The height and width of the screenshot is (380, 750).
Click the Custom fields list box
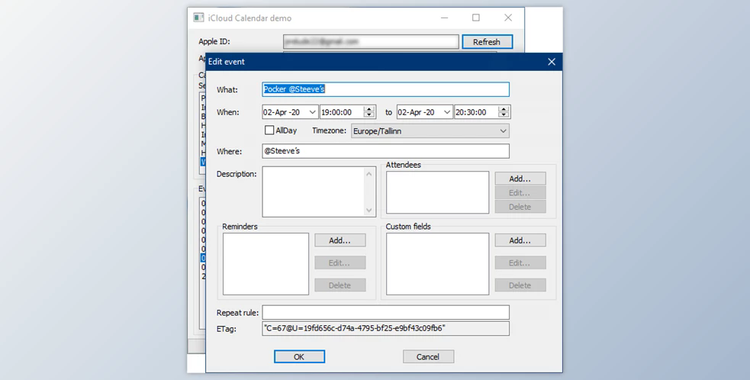point(438,264)
